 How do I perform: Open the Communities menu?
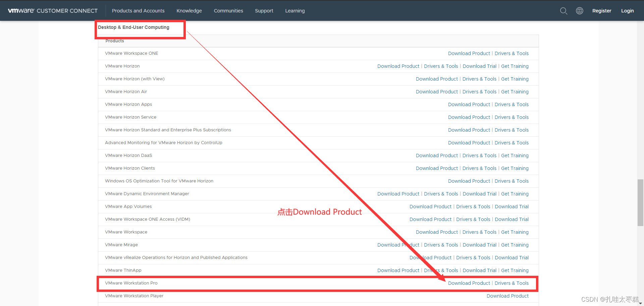228,11
